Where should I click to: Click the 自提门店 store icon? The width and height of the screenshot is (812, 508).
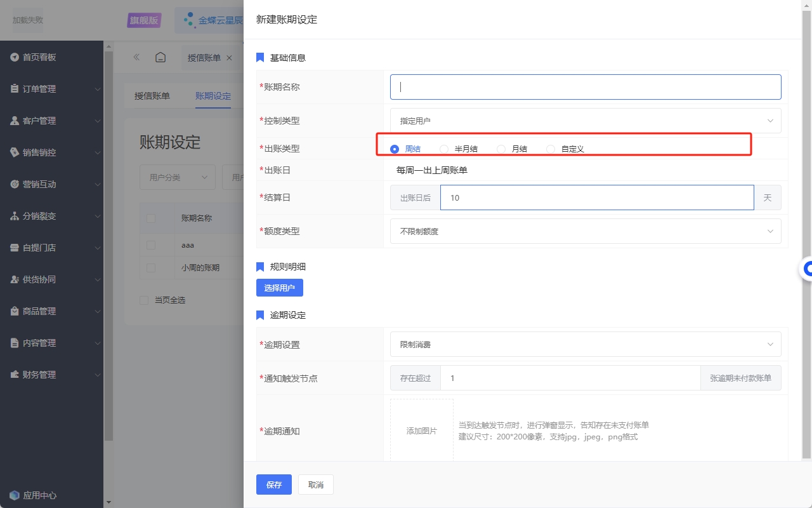pos(15,248)
